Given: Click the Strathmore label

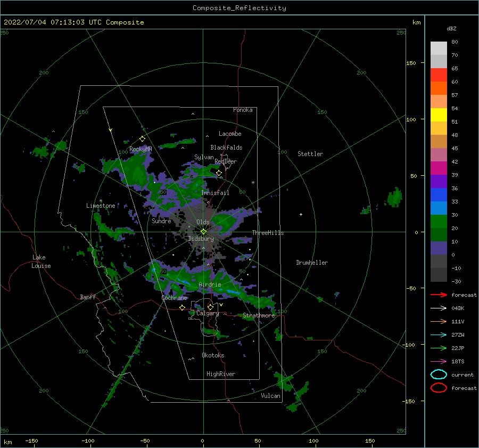Looking at the screenshot, I should click(x=259, y=315).
